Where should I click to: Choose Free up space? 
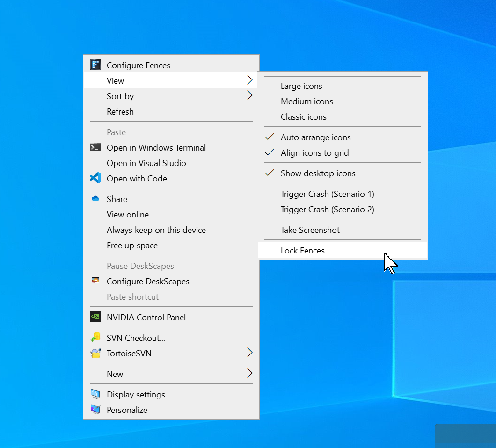[x=171, y=246]
